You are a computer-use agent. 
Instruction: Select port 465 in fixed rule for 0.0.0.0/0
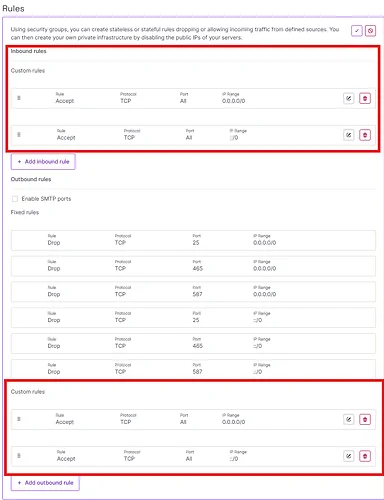197,268
